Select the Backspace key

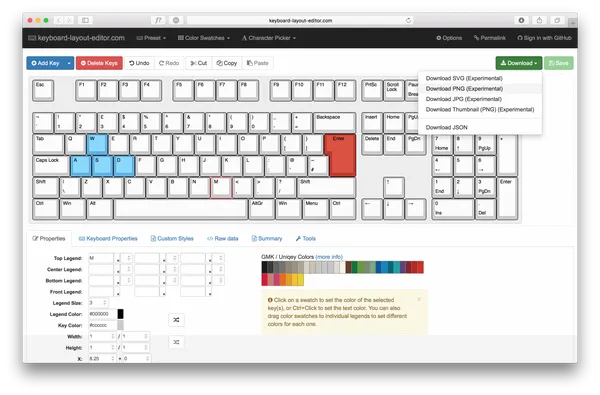click(335, 122)
